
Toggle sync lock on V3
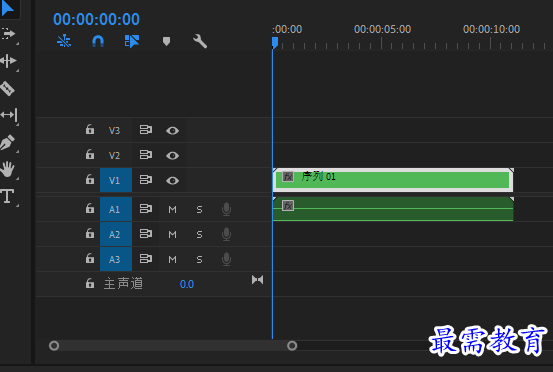tap(145, 130)
